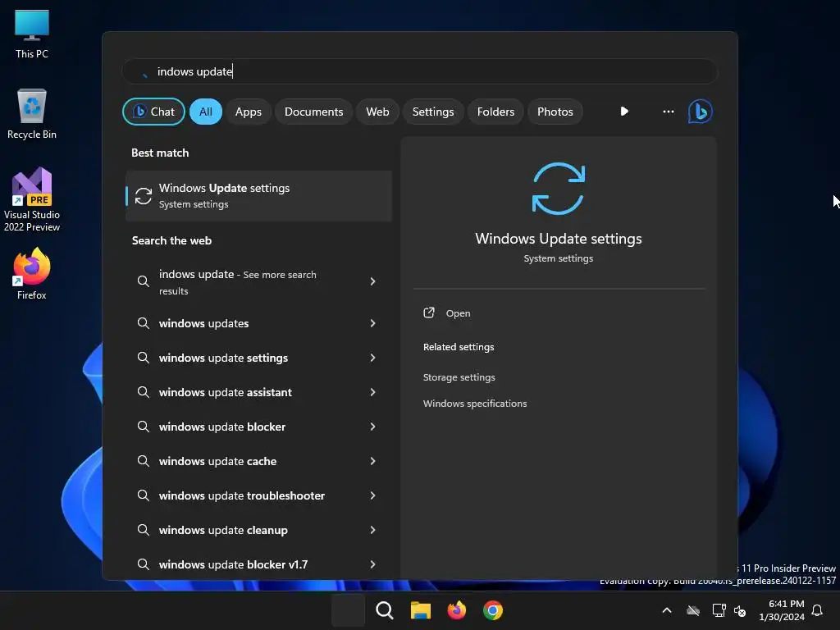Filter results by Folders
The image size is (840, 630).
point(495,112)
